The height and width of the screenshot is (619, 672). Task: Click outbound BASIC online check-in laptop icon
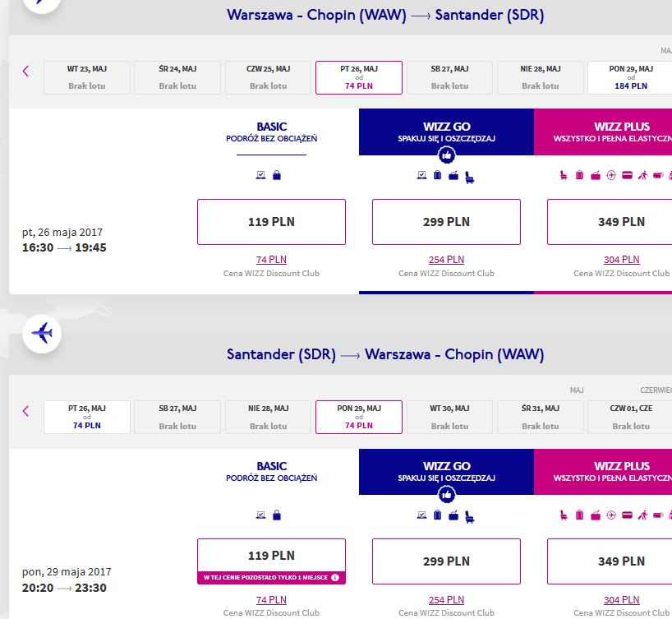coord(260,175)
